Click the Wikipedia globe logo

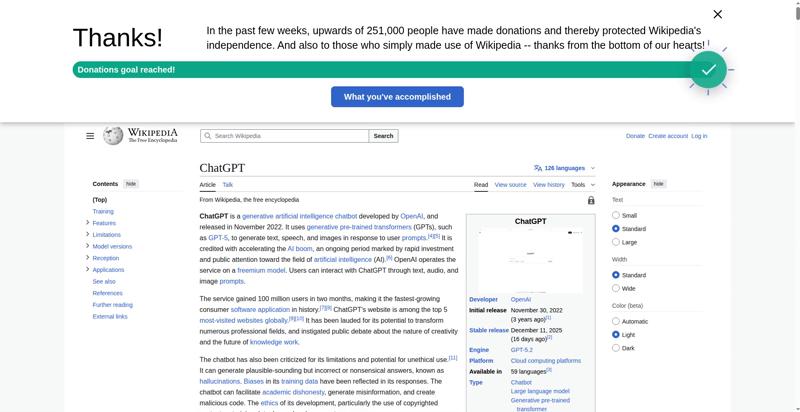(113, 136)
